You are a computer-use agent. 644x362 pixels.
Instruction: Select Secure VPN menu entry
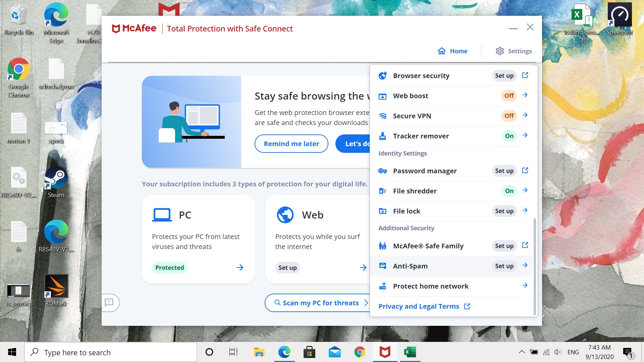[x=451, y=116]
